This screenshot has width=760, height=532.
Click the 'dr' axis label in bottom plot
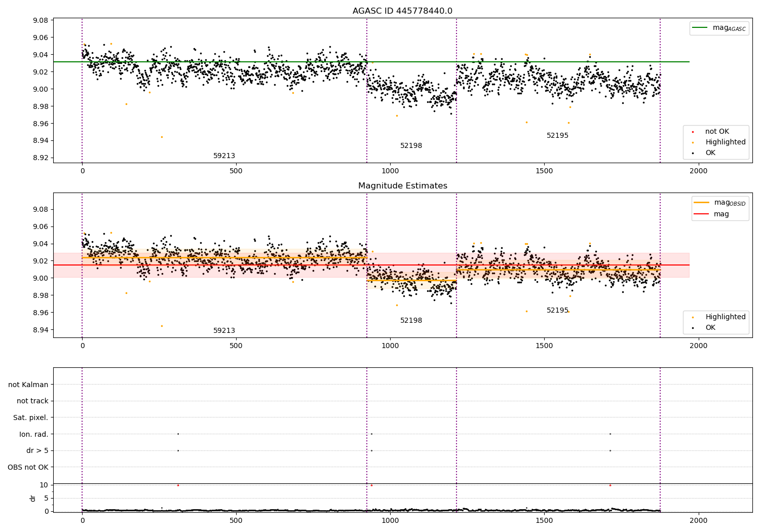[33, 498]
